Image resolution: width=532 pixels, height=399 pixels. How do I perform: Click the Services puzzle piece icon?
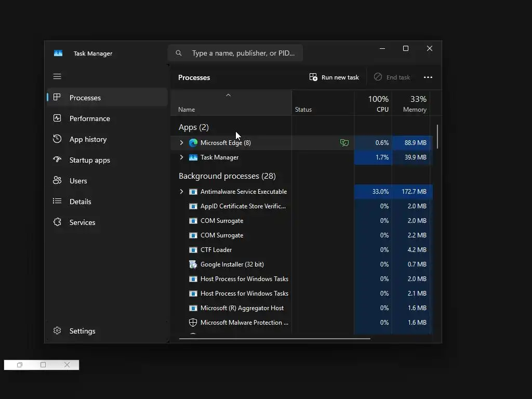click(57, 222)
